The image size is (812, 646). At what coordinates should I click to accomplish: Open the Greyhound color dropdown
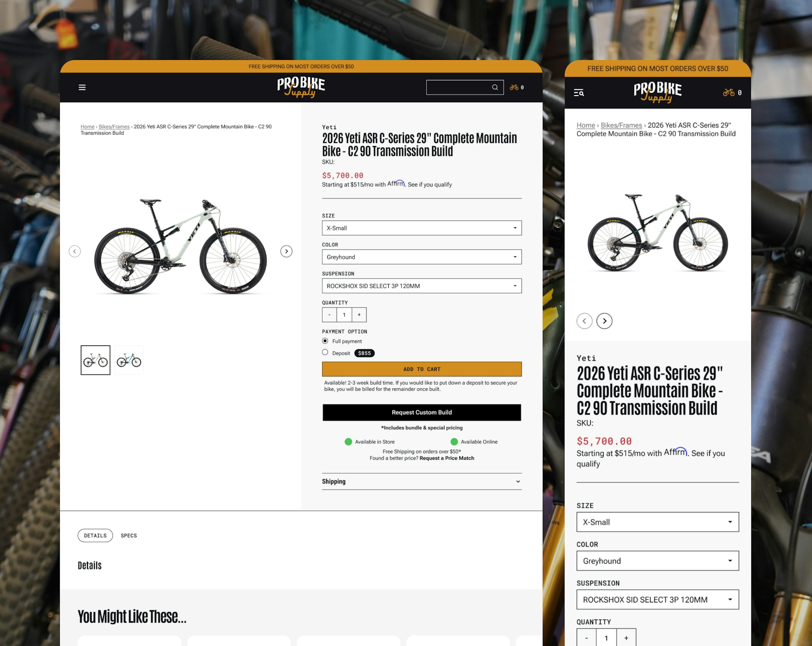pyautogui.click(x=421, y=257)
